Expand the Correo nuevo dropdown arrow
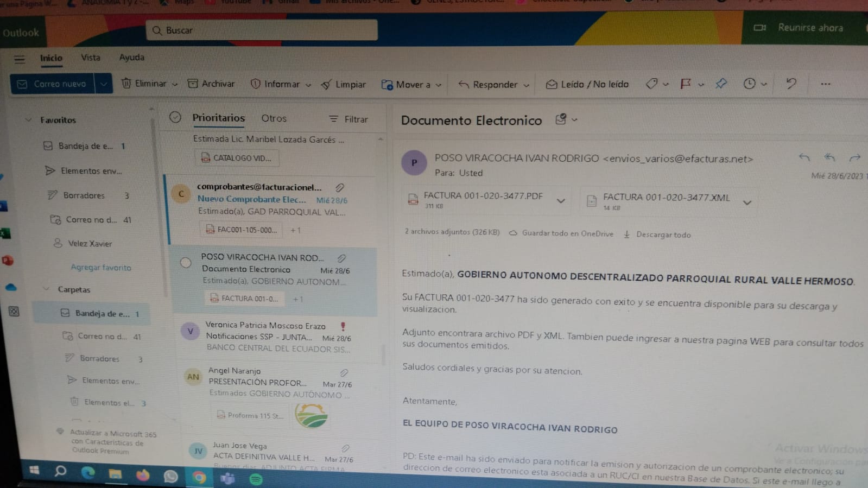 pyautogui.click(x=103, y=84)
